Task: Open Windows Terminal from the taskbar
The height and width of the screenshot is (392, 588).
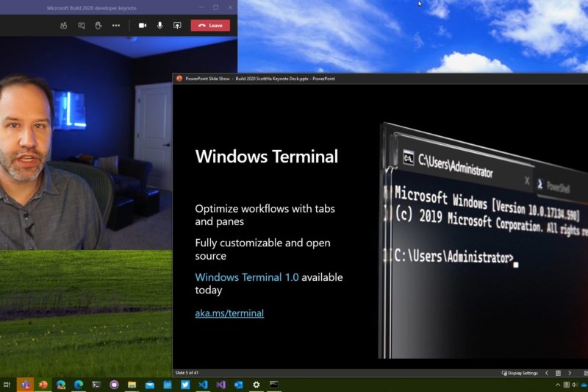Action: point(96,385)
